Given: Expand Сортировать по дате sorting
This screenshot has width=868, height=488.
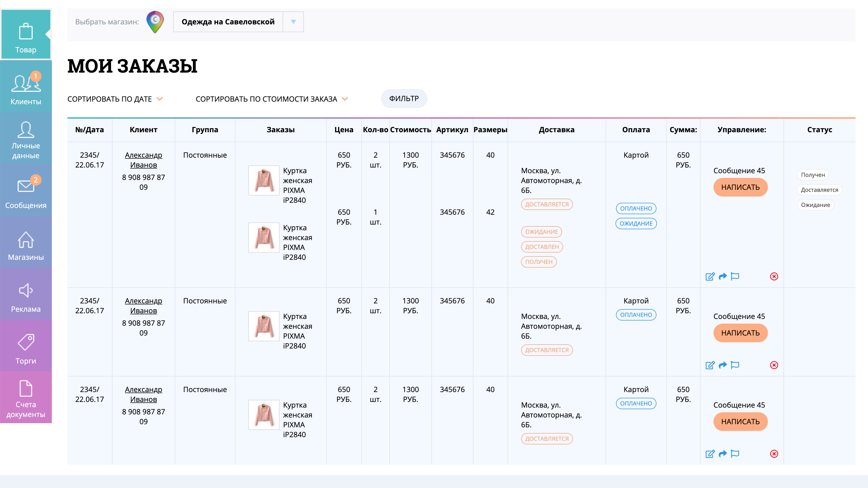Looking at the screenshot, I should [x=115, y=99].
